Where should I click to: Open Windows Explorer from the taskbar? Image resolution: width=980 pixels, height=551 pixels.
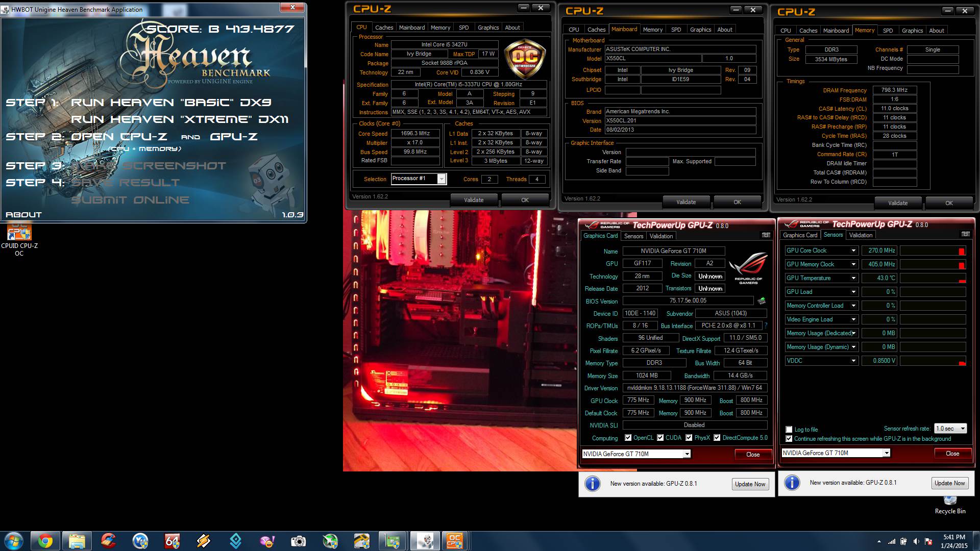coord(77,541)
